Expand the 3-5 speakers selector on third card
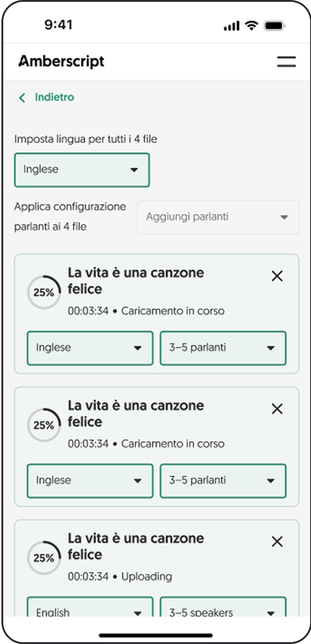Image resolution: width=311 pixels, height=644 pixels. 223,612
